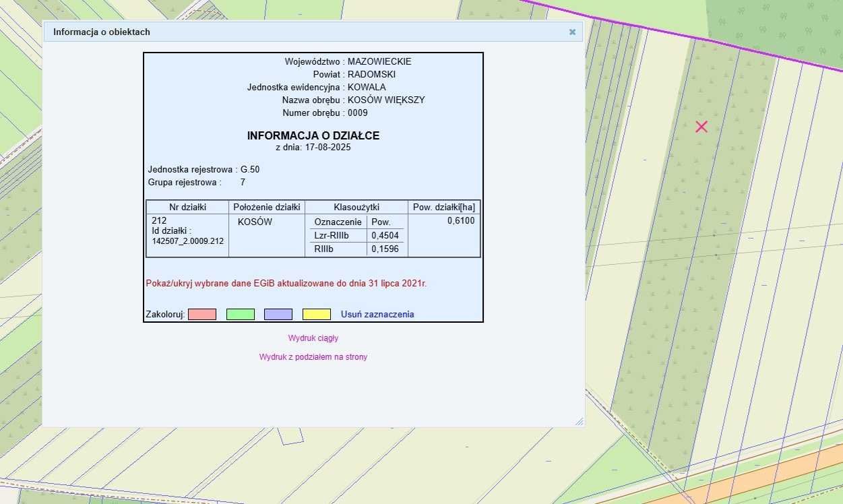The height and width of the screenshot is (504, 843).
Task: Color the parcel with green swatch
Action: pos(241,314)
